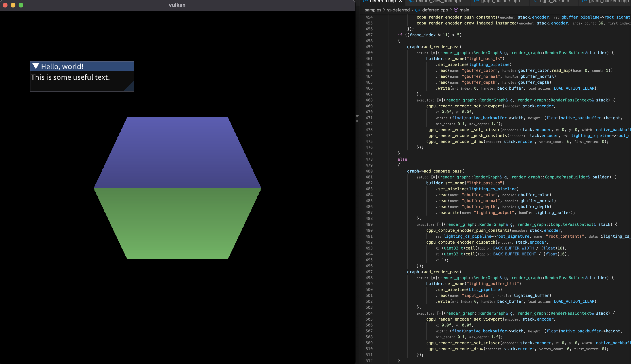Click line number 478 in the gutter
The width and height of the screenshot is (631, 364).
point(369,159)
